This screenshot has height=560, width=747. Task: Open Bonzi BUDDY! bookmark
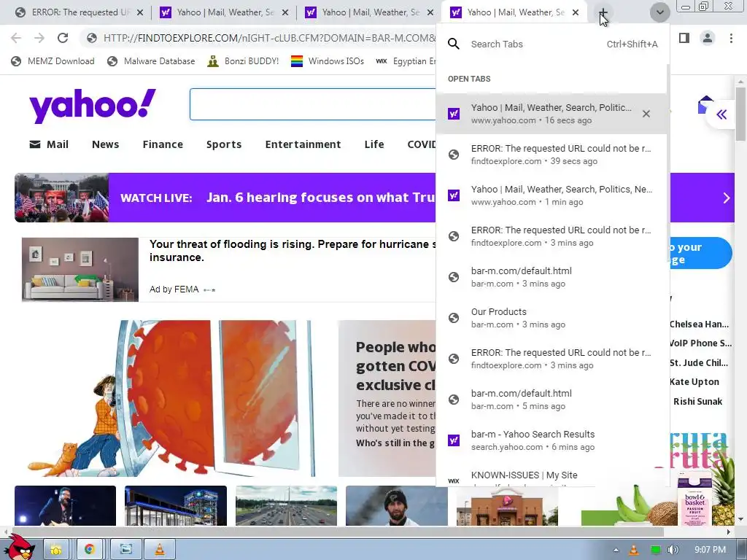tap(243, 61)
